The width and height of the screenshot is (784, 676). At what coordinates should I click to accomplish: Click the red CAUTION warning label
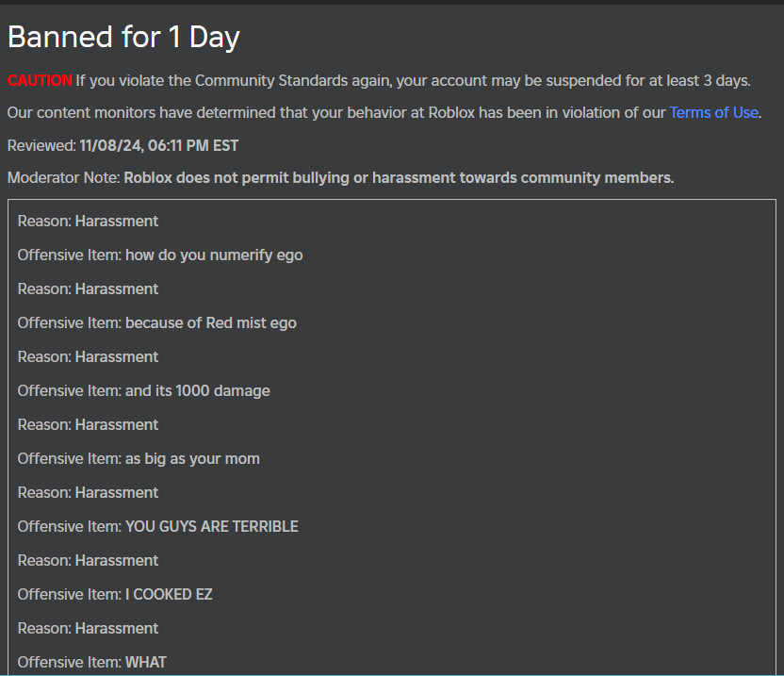40,81
